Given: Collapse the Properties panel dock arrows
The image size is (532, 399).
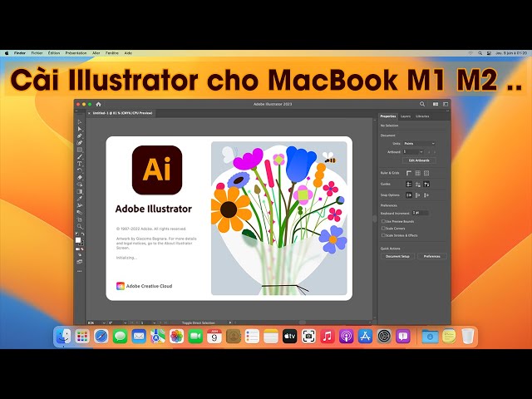Looking at the screenshot, I should click(447, 111).
